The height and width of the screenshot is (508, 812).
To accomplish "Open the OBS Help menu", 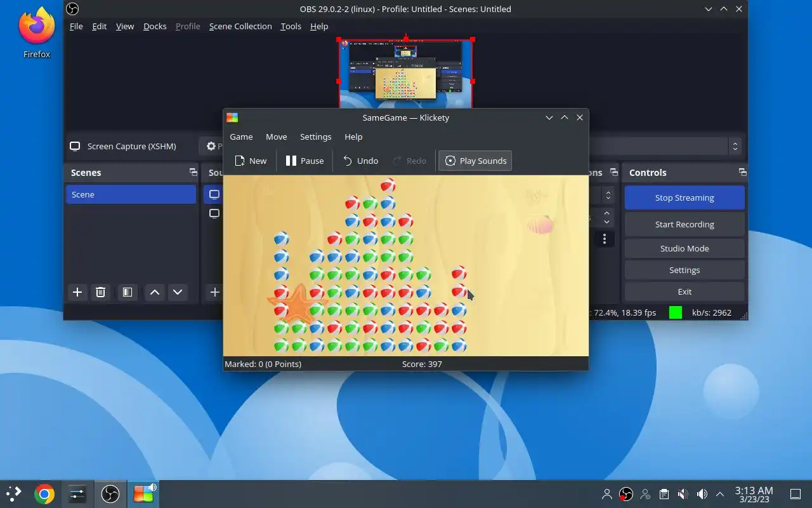I will [319, 26].
